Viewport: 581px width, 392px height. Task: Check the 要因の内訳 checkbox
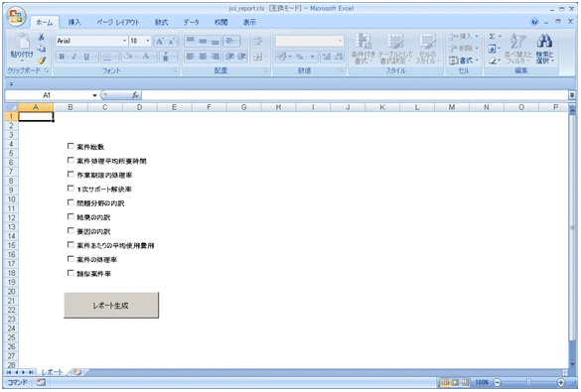point(71,230)
